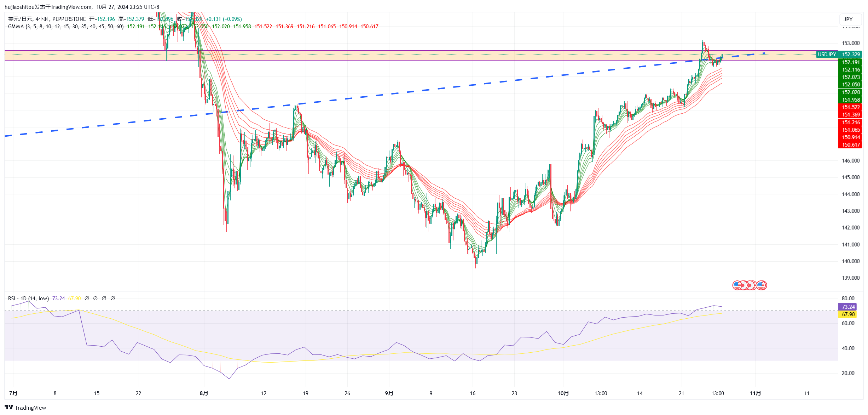The width and height of the screenshot is (868, 415).
Task: Click the RSI 20.00 scale label
Action: point(848,373)
